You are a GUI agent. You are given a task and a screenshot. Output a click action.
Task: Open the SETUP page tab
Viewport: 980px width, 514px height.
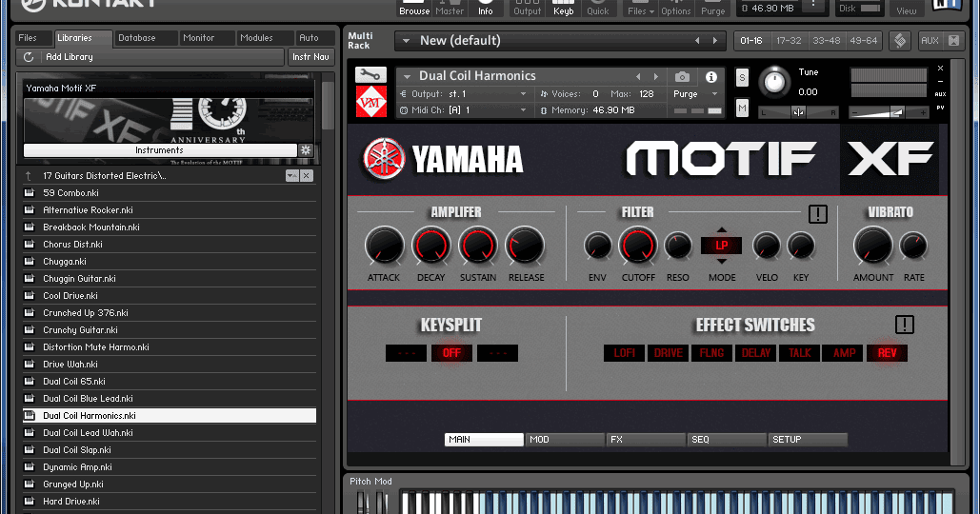(808, 440)
